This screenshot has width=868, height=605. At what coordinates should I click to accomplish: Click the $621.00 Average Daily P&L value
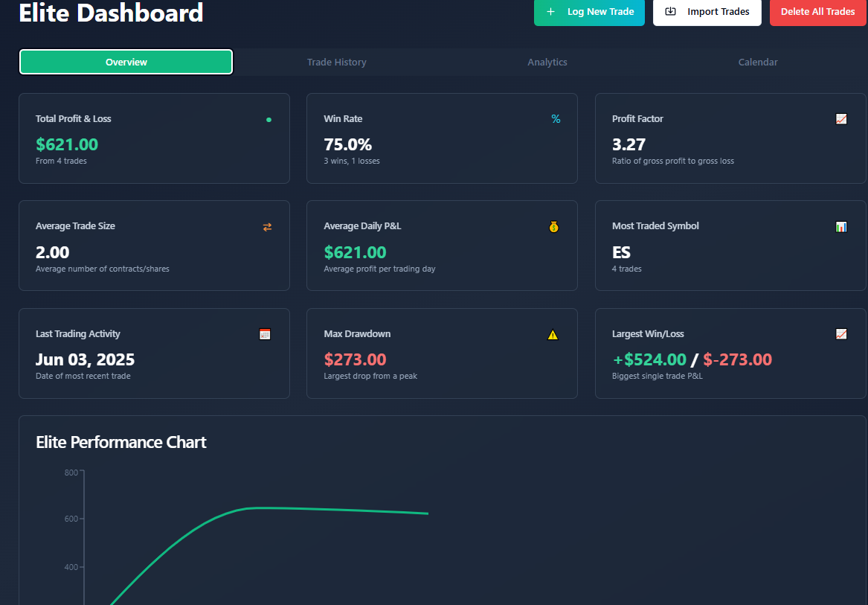355,252
